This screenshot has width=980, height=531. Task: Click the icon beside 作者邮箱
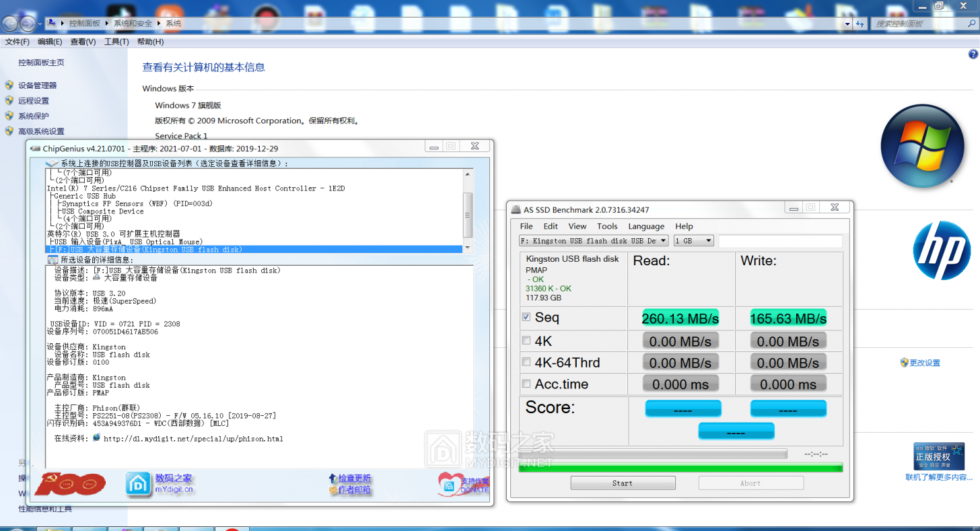click(332, 490)
